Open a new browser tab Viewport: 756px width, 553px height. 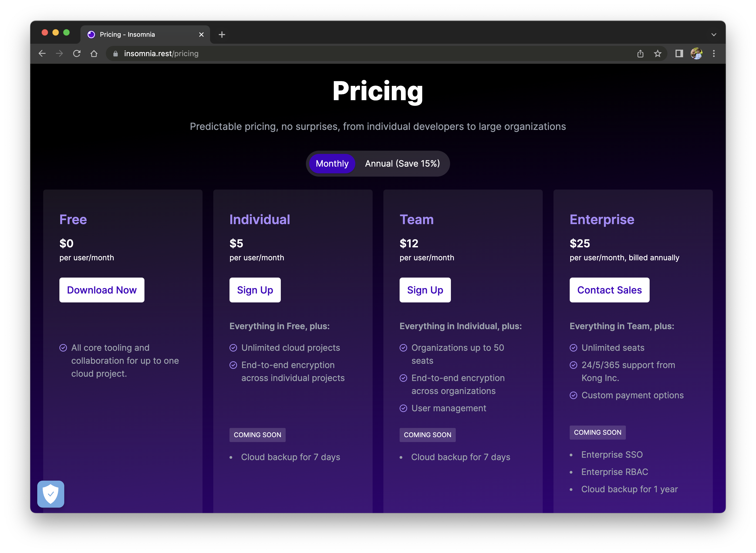pos(222,34)
